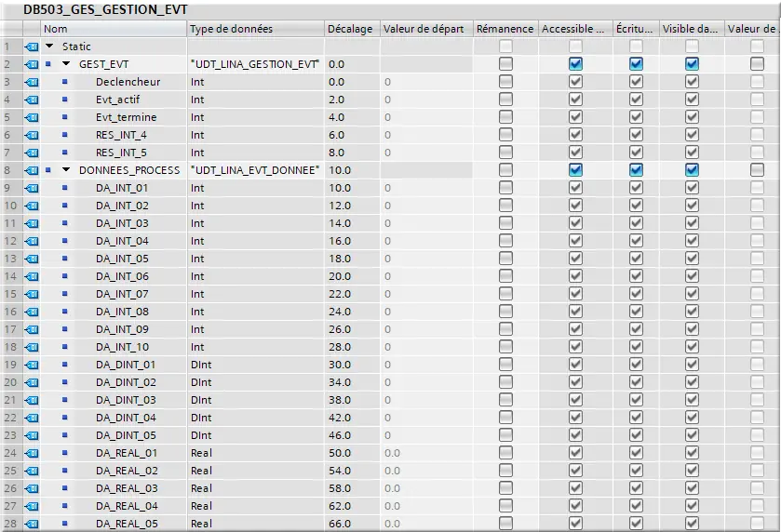
Task: Click the tag icon on the DA_DINT_03 row
Action: [32, 400]
